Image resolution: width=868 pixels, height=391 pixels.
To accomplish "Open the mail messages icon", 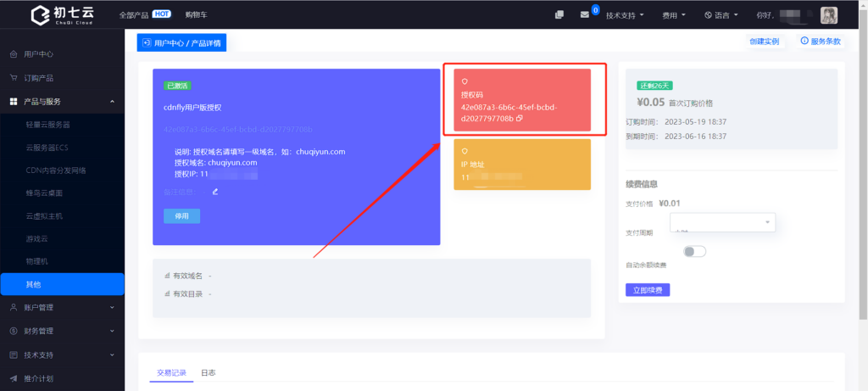I will click(x=585, y=15).
